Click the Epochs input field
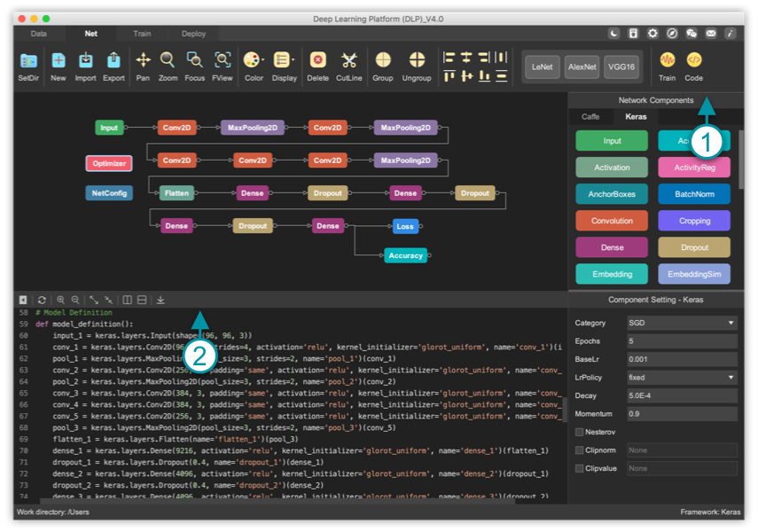 coord(681,341)
